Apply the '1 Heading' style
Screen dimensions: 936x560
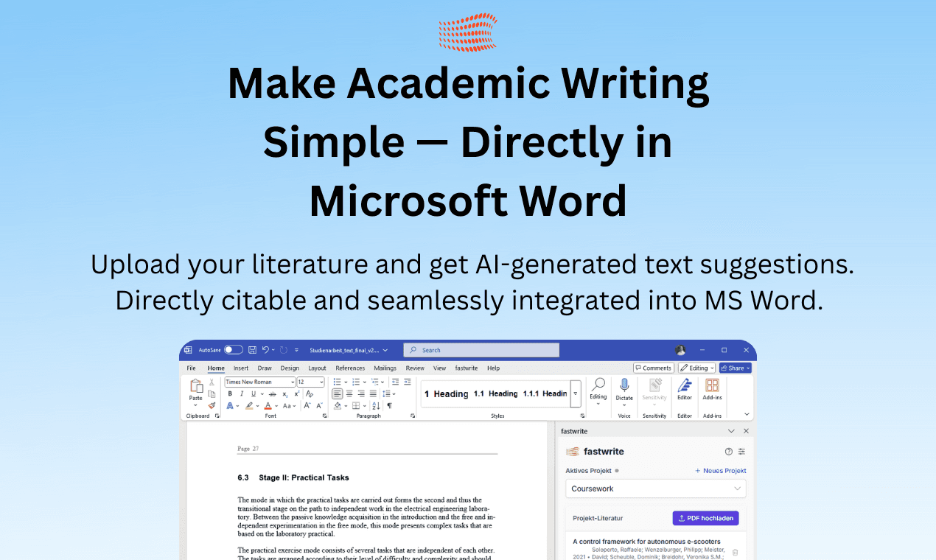pyautogui.click(x=446, y=394)
